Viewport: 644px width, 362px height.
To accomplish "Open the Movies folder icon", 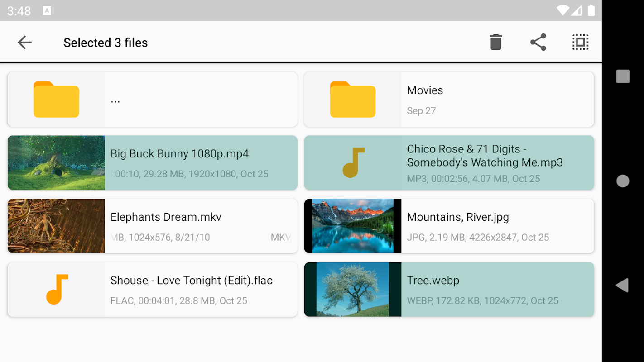I will (353, 100).
